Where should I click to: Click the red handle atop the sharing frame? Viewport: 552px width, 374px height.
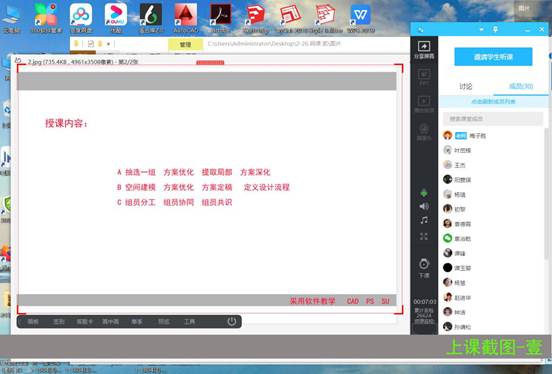[210, 63]
